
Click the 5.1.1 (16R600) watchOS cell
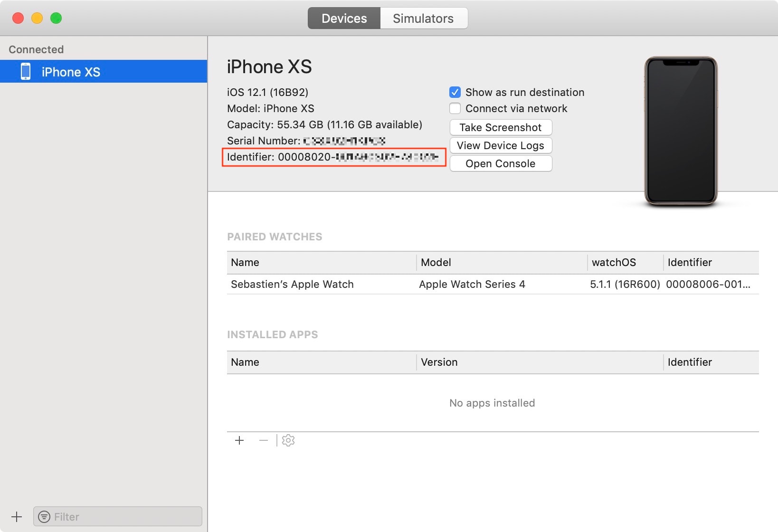tap(625, 284)
